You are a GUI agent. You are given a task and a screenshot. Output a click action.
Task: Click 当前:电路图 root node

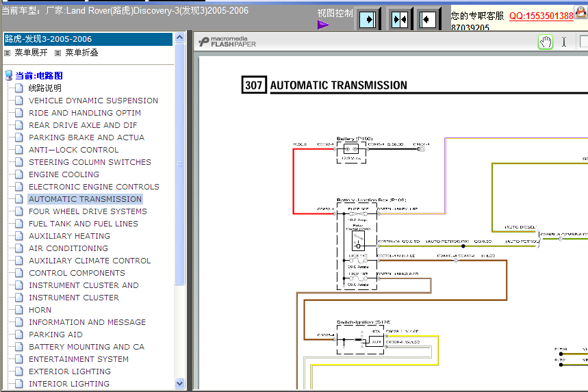tap(38, 76)
